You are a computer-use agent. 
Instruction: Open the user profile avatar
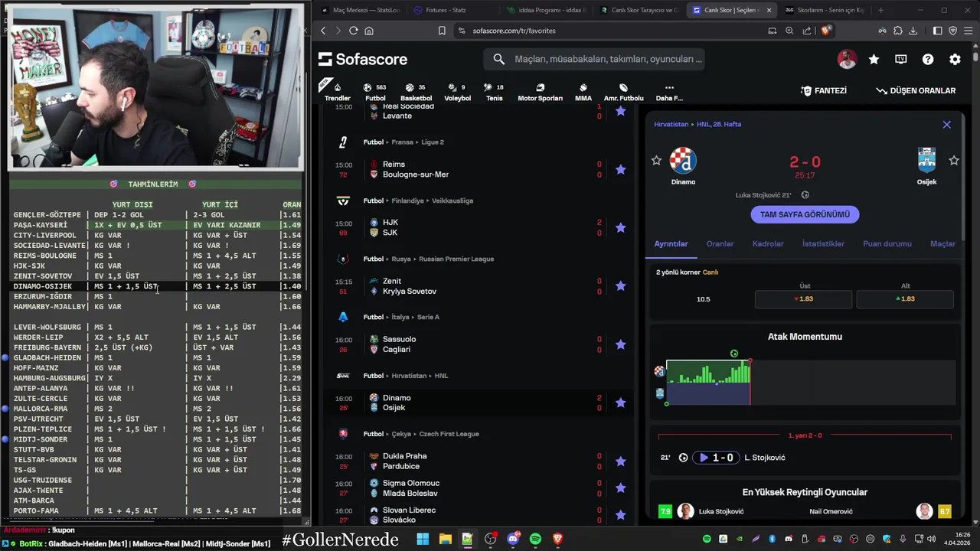847,59
